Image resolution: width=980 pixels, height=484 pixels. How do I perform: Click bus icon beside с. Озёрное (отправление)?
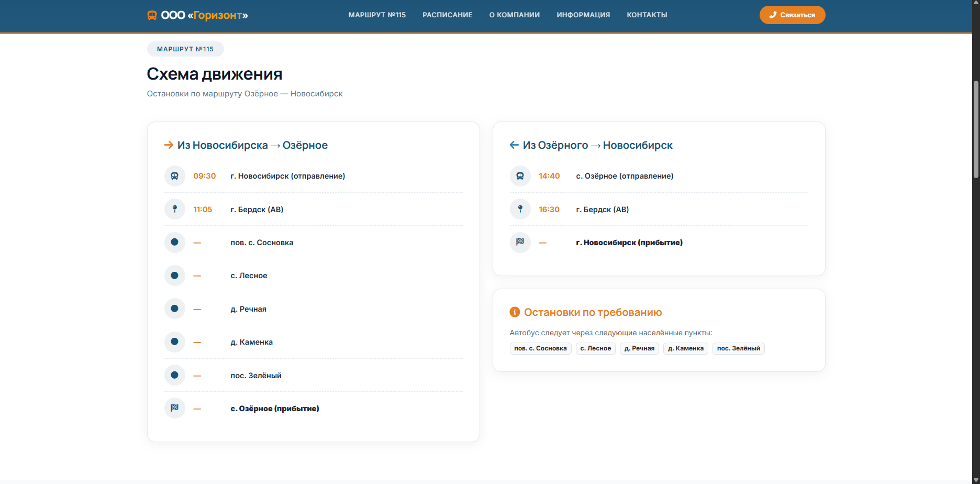[520, 176]
